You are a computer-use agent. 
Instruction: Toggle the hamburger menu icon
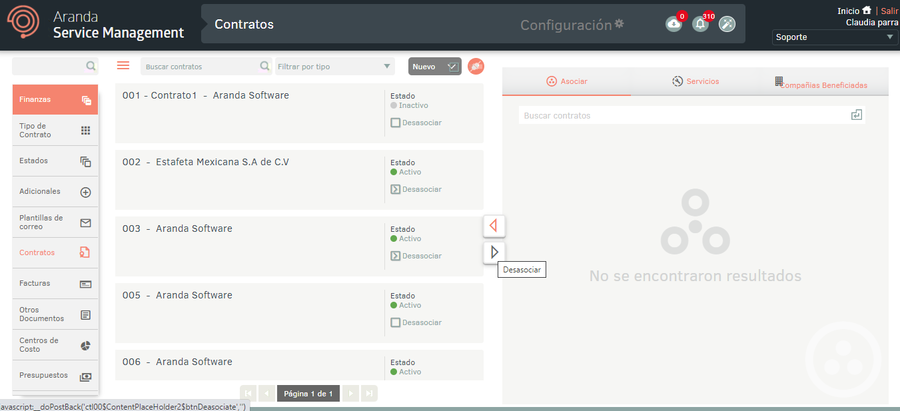(x=123, y=65)
